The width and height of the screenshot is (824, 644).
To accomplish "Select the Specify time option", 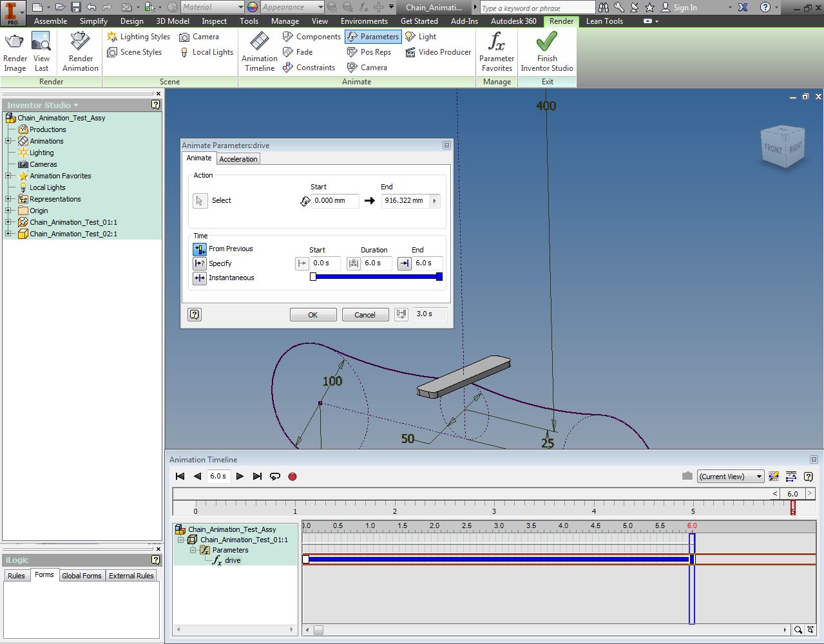I will point(200,263).
